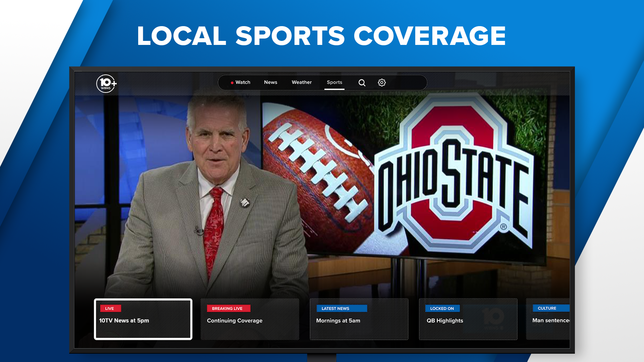
Task: Click the red live dot beside Watch
Action: point(232,83)
